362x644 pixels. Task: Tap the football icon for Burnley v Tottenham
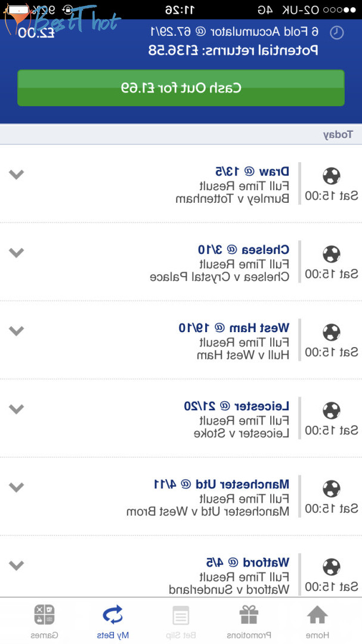[331, 176]
